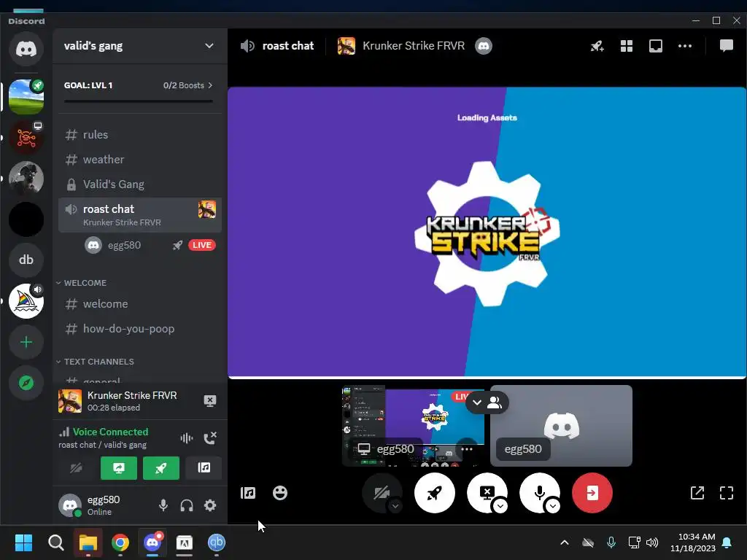Open User Settings gear

pyautogui.click(x=210, y=505)
